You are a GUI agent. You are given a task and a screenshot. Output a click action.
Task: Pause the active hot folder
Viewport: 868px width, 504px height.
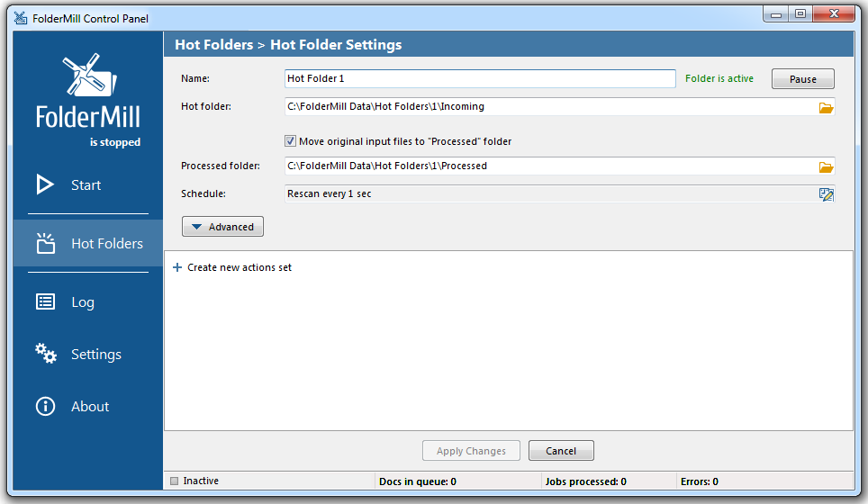(802, 78)
